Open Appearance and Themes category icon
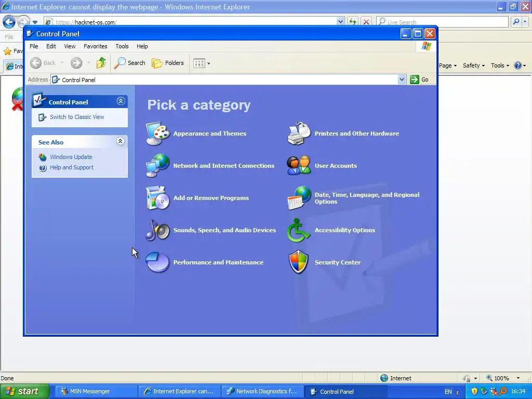Viewport: 532px width, 399px height. [x=158, y=134]
